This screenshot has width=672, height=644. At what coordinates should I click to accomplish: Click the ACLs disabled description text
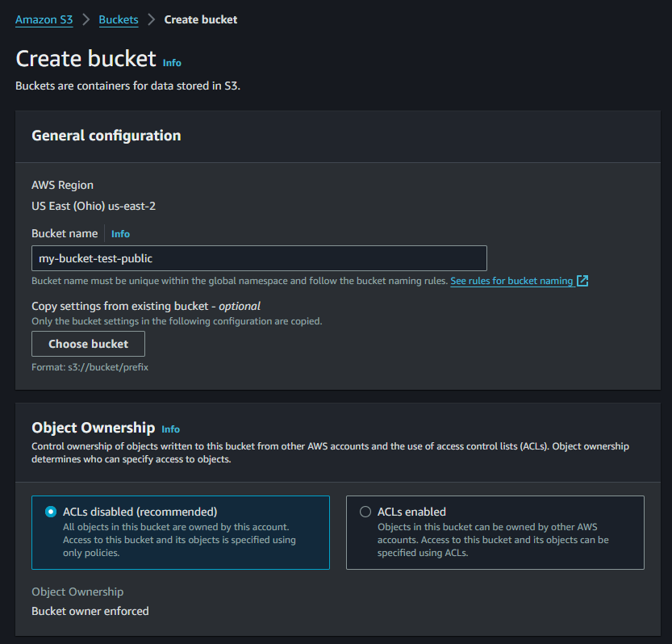click(179, 540)
